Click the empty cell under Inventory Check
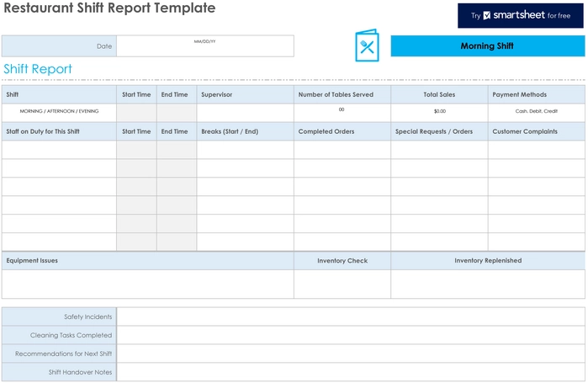588x383 pixels. coord(342,285)
